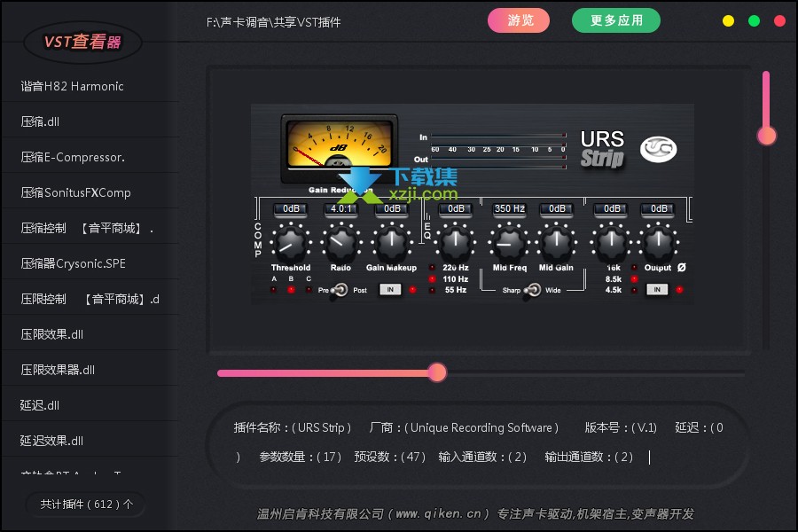Toggle the compressor IN button
This screenshot has height=532, width=798.
tap(390, 290)
